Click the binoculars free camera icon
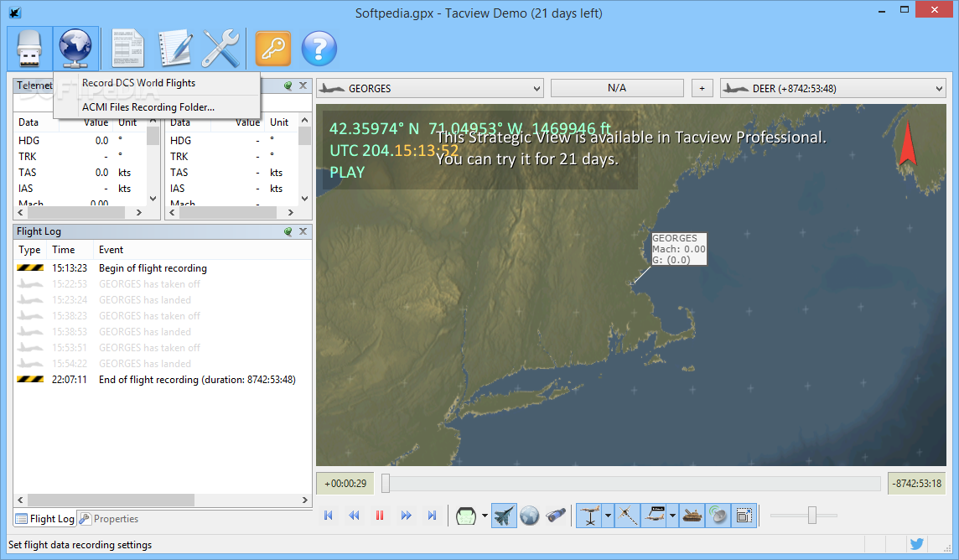The image size is (959, 560). [555, 516]
